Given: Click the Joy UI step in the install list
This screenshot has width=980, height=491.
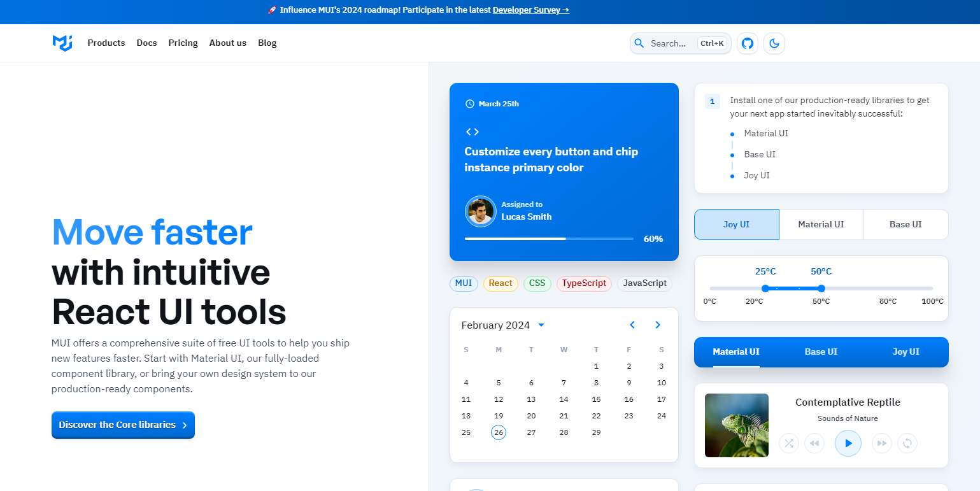Looking at the screenshot, I should pyautogui.click(x=757, y=175).
